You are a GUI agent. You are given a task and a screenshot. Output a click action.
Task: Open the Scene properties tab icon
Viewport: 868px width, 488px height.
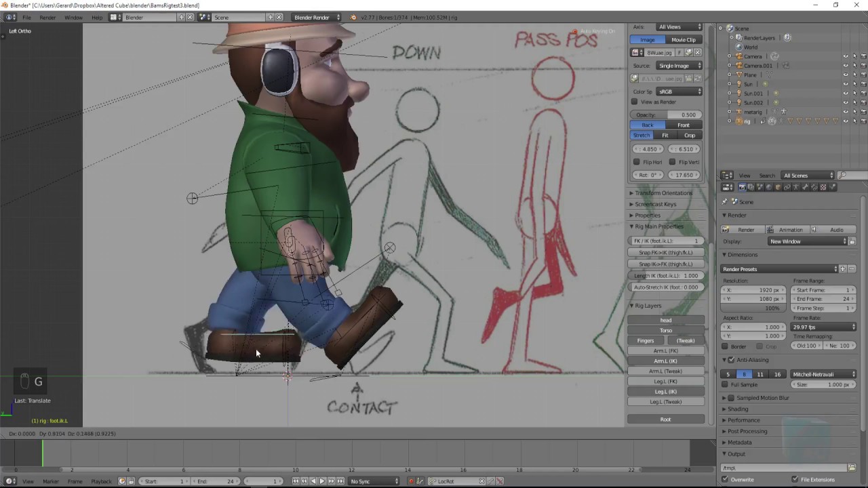(760, 187)
